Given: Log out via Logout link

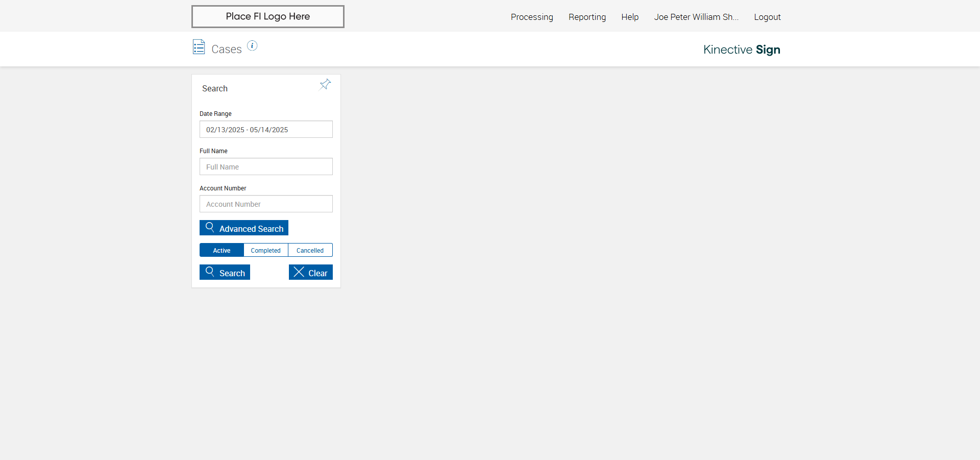Looking at the screenshot, I should 767,17.
